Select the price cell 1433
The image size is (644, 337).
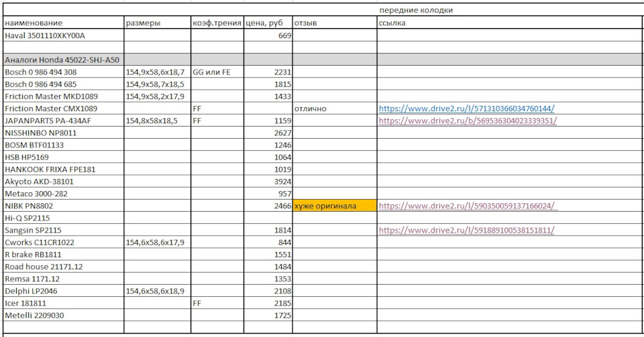pyautogui.click(x=268, y=96)
